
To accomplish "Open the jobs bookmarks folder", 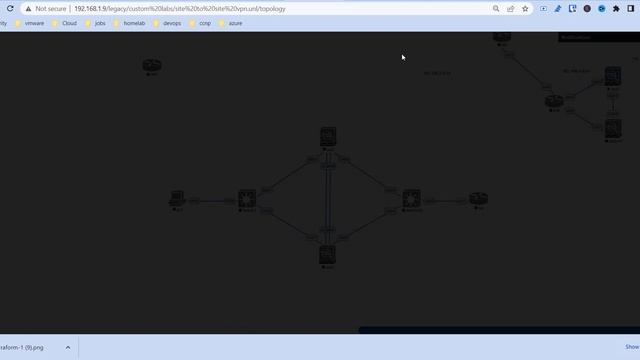I will click(x=95, y=23).
